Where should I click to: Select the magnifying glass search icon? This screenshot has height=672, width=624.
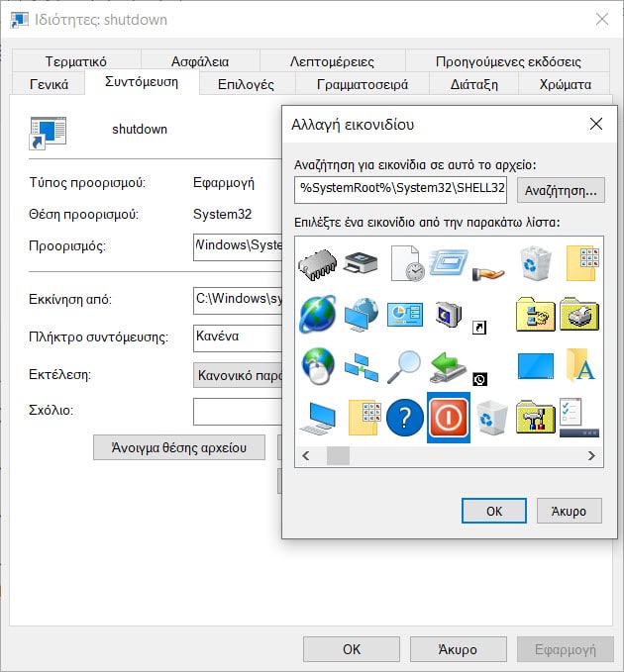tap(404, 366)
